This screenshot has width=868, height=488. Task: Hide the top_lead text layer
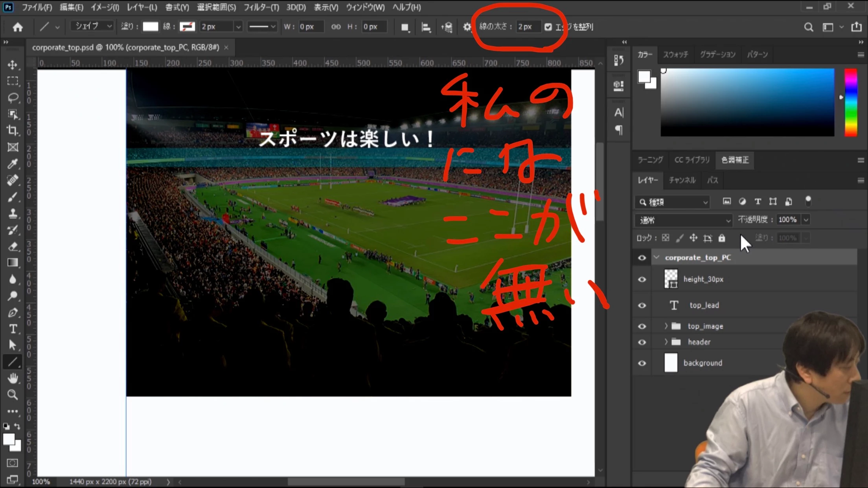pos(642,305)
